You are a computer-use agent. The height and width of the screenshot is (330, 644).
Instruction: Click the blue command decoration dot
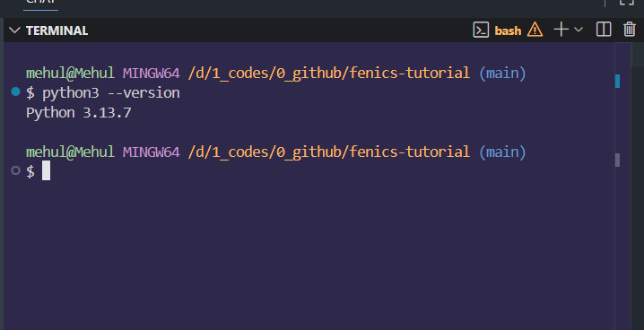tap(15, 91)
